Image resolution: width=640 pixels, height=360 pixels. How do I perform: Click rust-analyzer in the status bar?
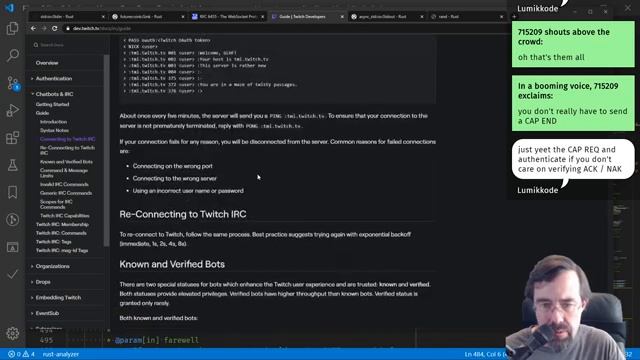tap(60, 354)
